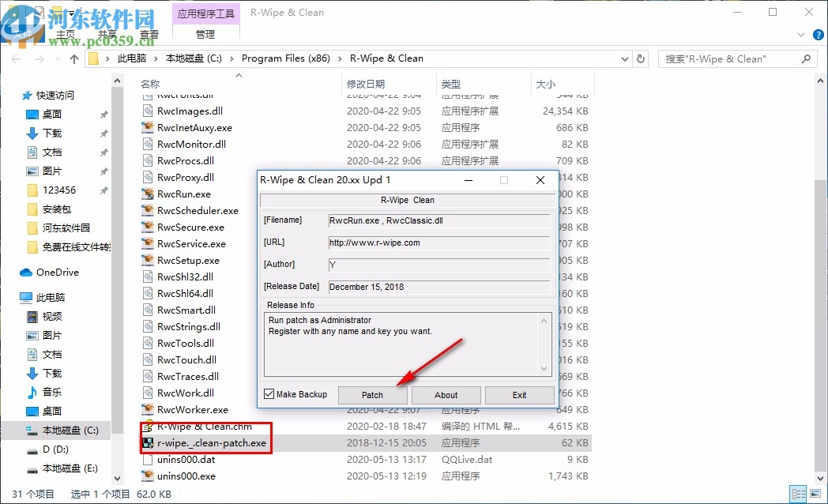Select R-Wipe & Clean.chm help file icon
This screenshot has width=828, height=504.
tap(148, 426)
